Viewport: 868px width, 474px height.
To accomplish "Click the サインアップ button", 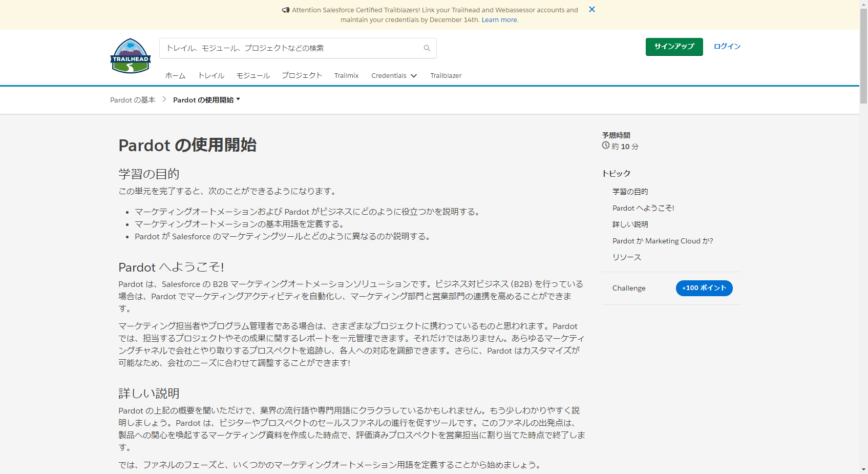I will coord(674,47).
